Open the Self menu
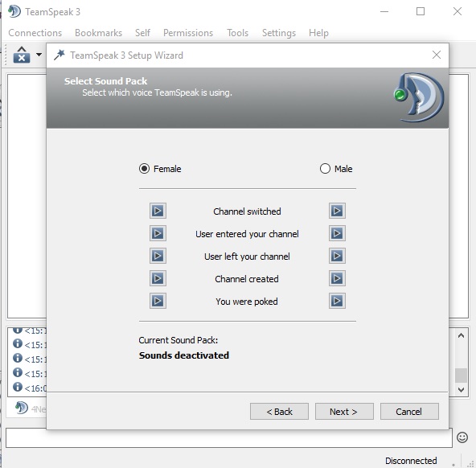The image size is (476, 468). pyautogui.click(x=142, y=33)
